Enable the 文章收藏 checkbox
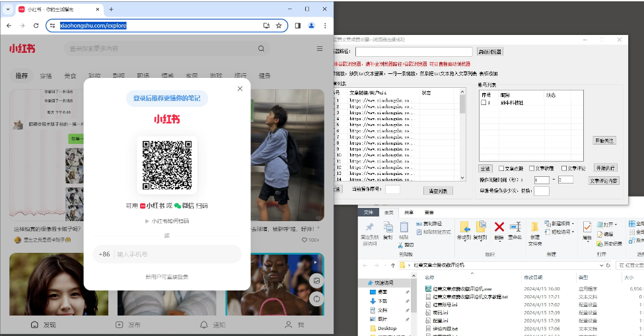This screenshot has width=644, height=336. [532, 168]
